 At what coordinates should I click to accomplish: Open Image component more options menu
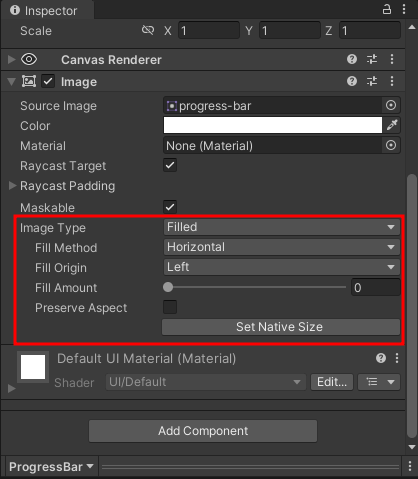[x=392, y=81]
